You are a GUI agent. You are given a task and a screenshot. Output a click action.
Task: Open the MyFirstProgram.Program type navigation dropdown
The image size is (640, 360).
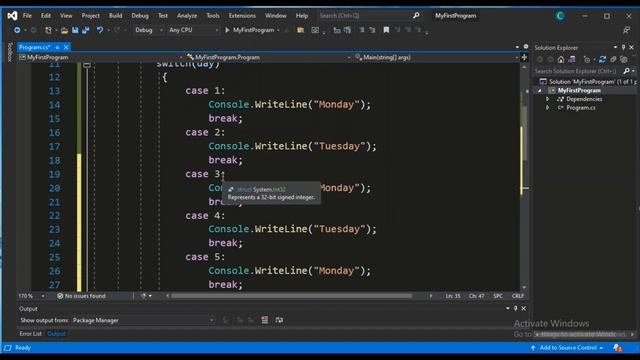coord(269,58)
